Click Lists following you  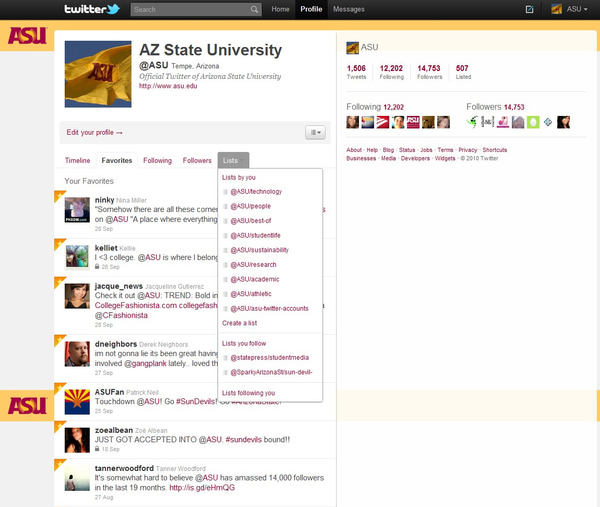(248, 393)
